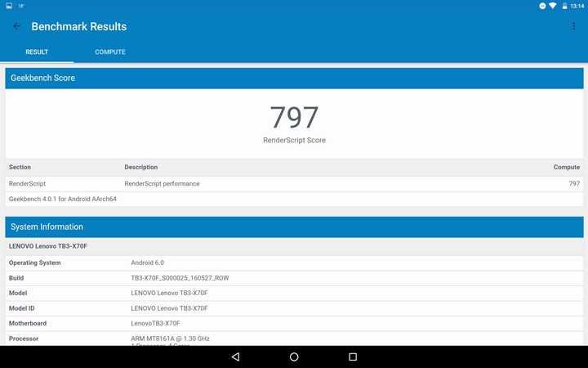The height and width of the screenshot is (368, 588).
Task: Tap the Android back navigation button
Action: point(235,357)
